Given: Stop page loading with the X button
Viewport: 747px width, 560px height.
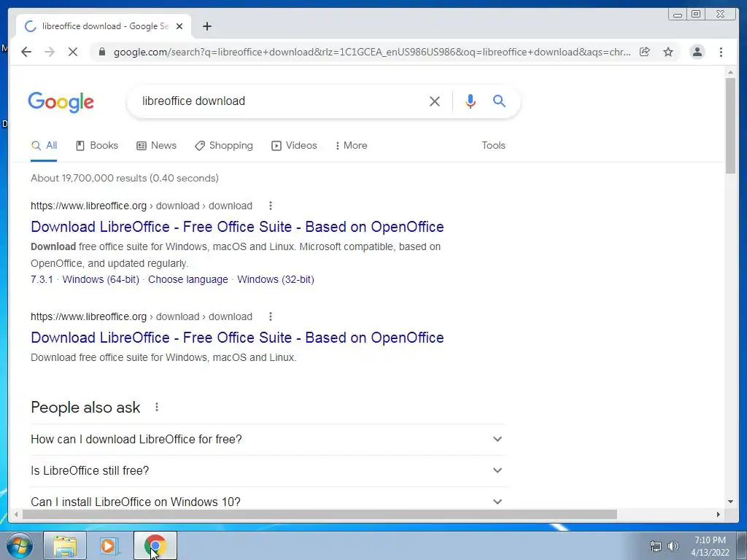Looking at the screenshot, I should [x=73, y=52].
